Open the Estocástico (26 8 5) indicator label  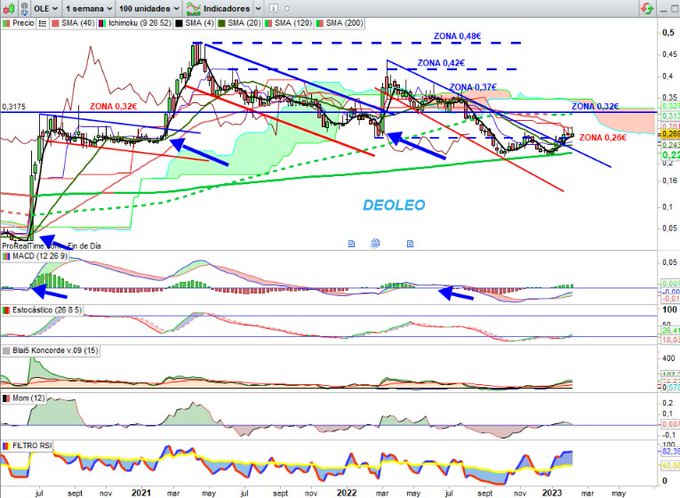[47, 310]
